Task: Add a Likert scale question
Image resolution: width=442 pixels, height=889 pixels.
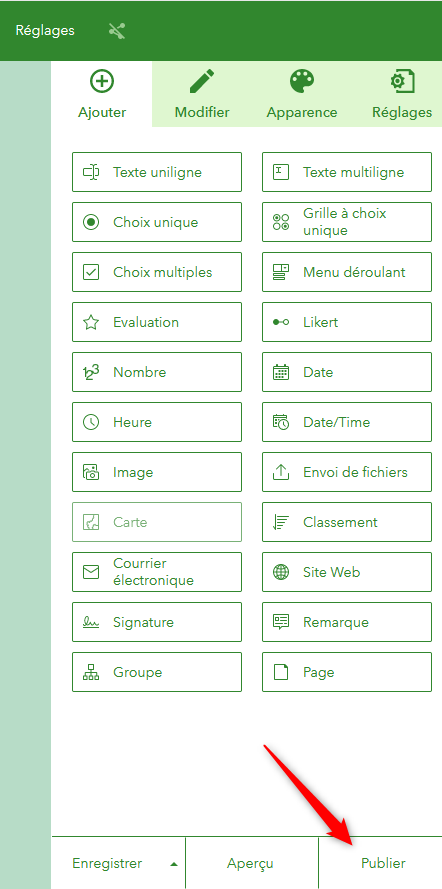Action: (347, 322)
